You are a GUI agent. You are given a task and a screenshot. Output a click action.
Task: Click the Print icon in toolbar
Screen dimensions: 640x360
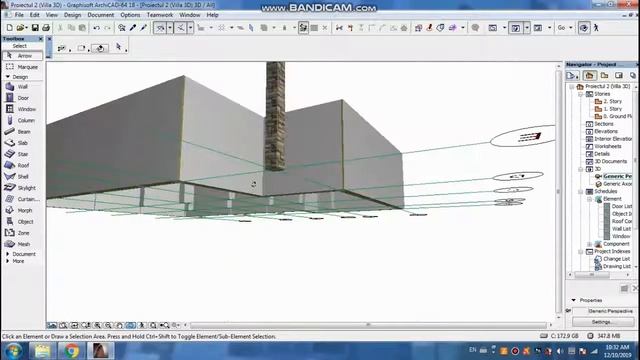(46, 28)
